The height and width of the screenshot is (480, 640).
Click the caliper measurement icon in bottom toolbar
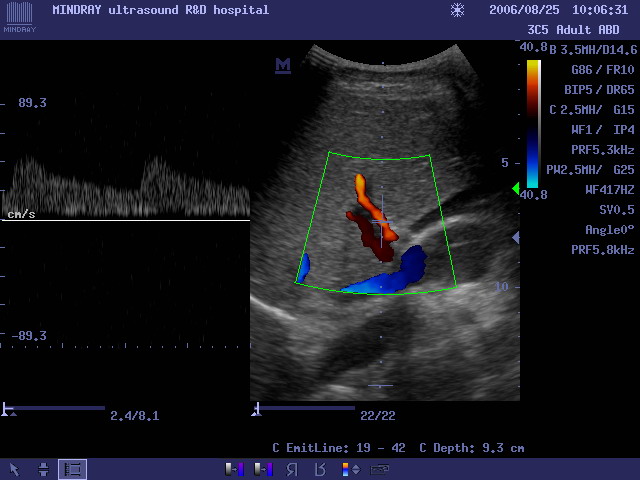[x=43, y=469]
